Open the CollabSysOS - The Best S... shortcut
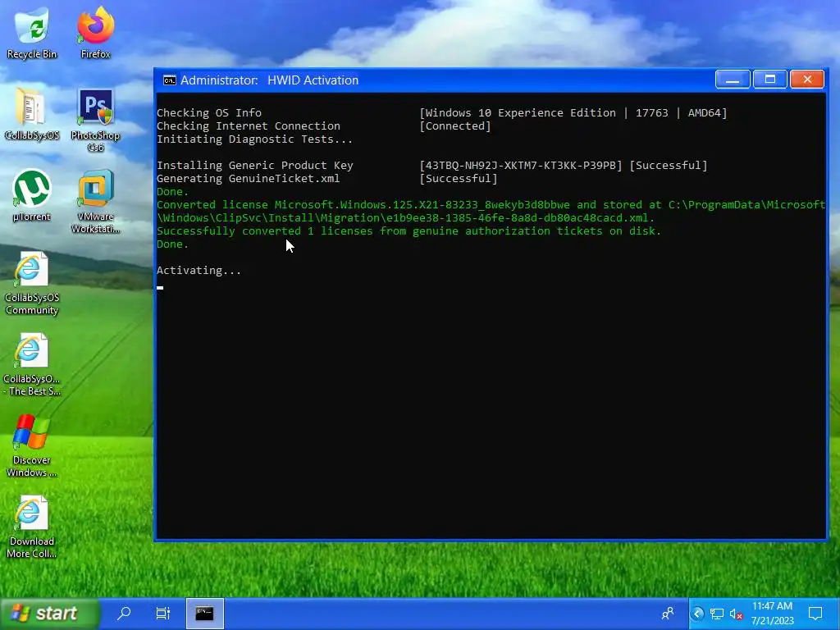The height and width of the screenshot is (630, 840). pyautogui.click(x=32, y=365)
